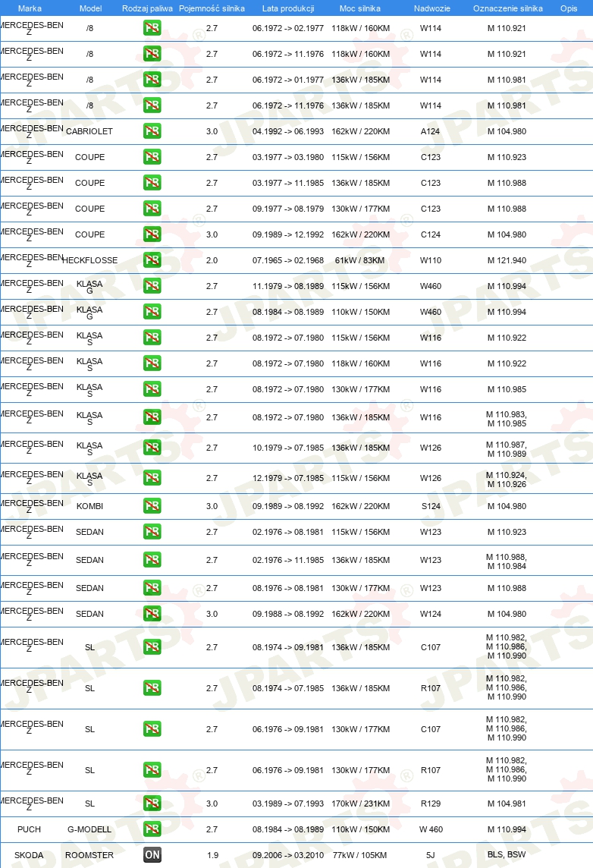Click the Oznaczenie silnika column header
The height and width of the screenshot is (868, 593).
coord(508,8)
